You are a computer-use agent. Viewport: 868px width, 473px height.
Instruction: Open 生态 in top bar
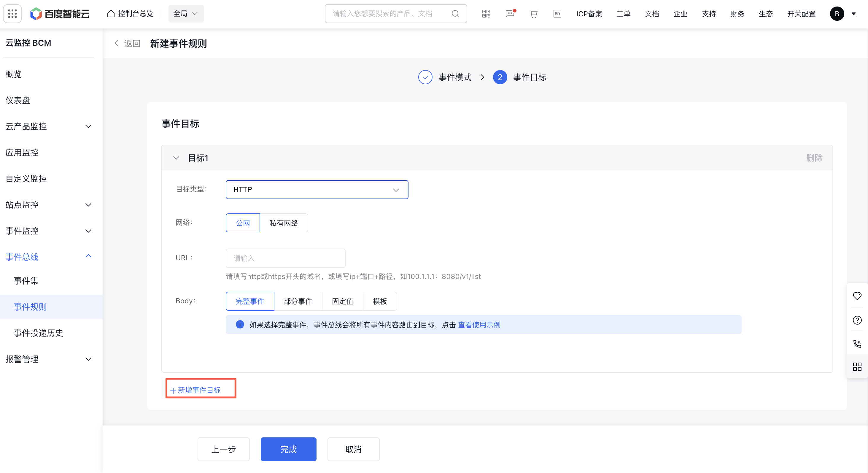pyautogui.click(x=766, y=14)
